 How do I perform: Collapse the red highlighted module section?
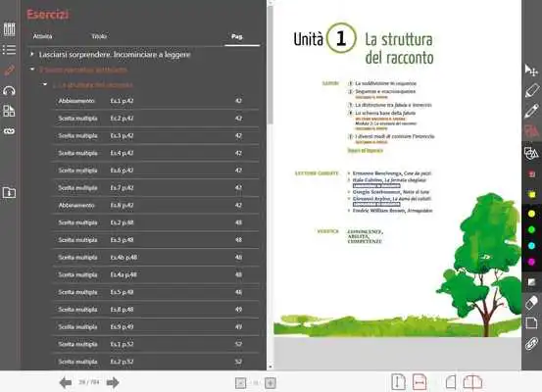coord(32,70)
